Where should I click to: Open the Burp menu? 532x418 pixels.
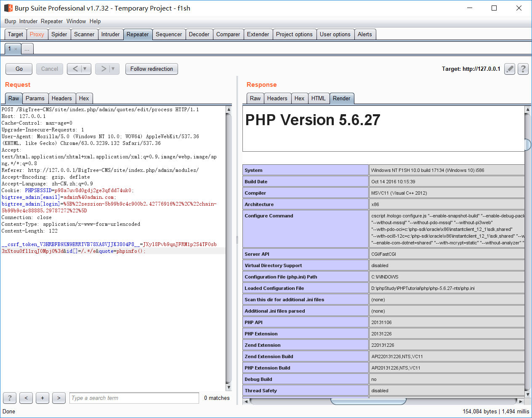coord(11,21)
